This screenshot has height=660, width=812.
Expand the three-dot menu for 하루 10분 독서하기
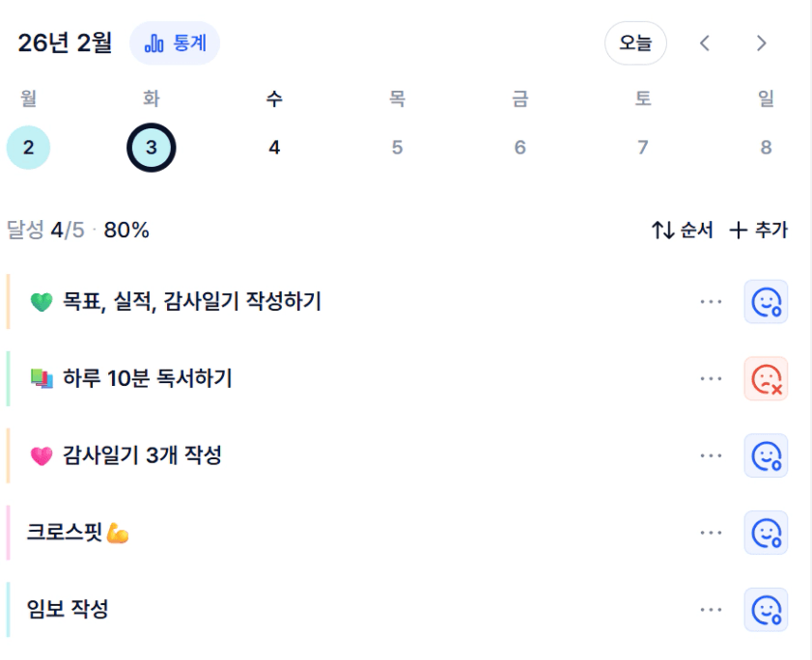(712, 378)
